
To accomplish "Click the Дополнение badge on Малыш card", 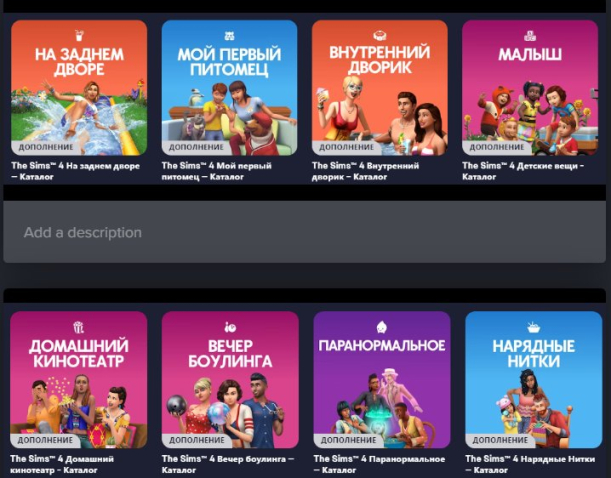I will point(496,147).
